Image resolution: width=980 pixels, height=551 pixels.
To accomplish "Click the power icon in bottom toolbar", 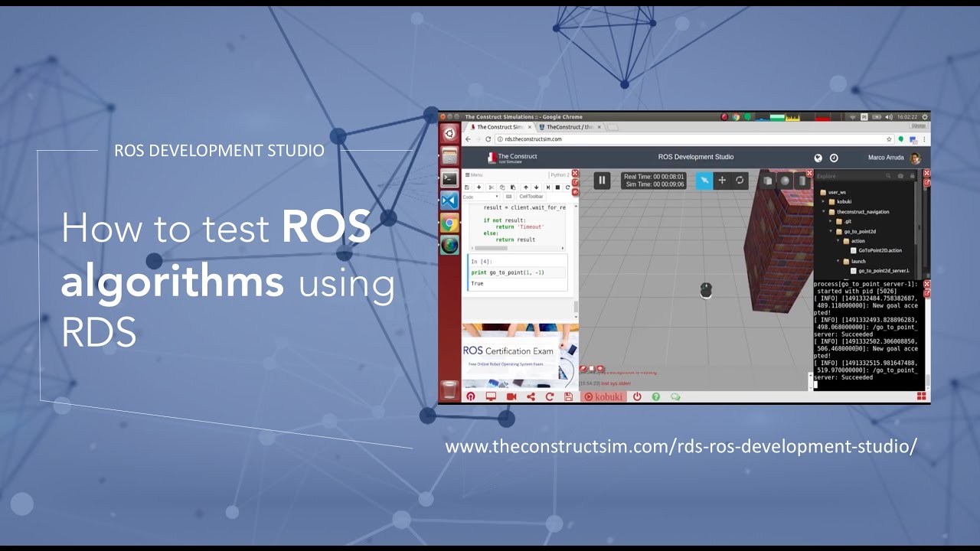I will [637, 396].
